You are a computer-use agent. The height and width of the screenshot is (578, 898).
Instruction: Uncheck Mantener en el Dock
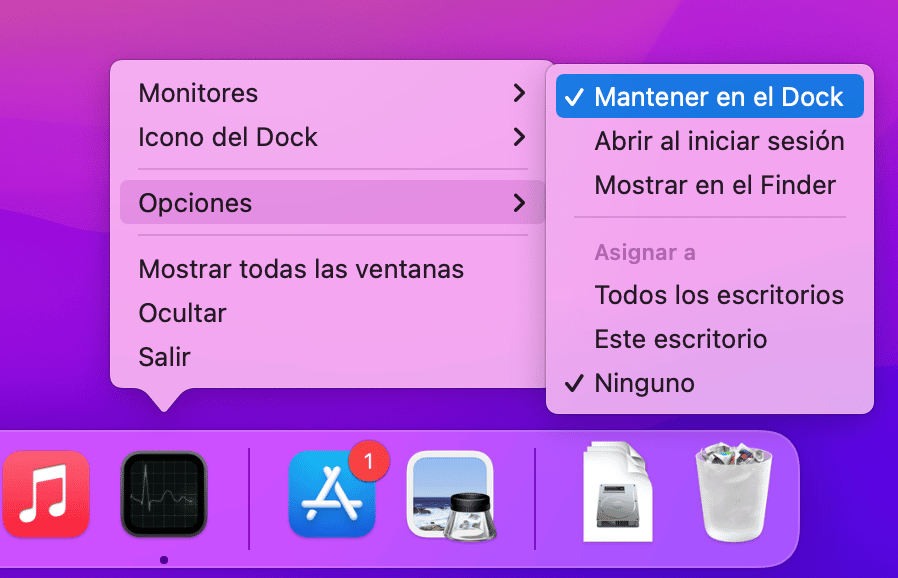point(710,96)
